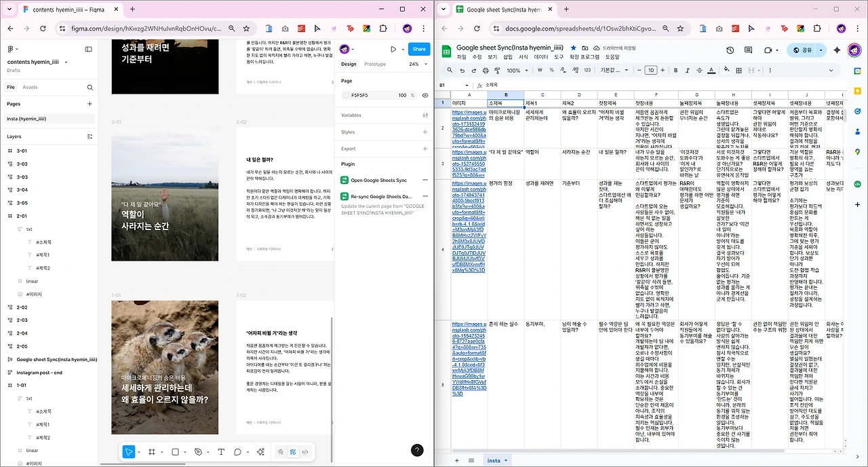Open the 확장 프로그램 menu in Sheets

click(585, 58)
